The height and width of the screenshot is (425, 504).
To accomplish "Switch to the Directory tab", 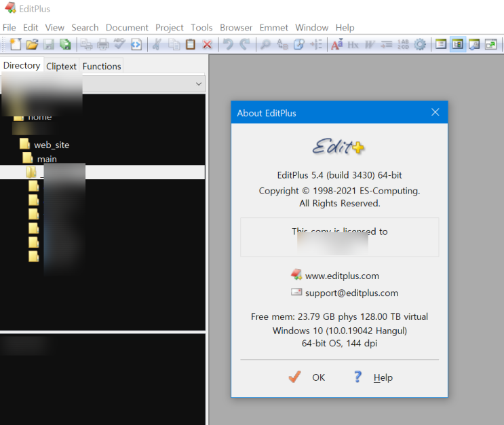I will click(x=22, y=65).
